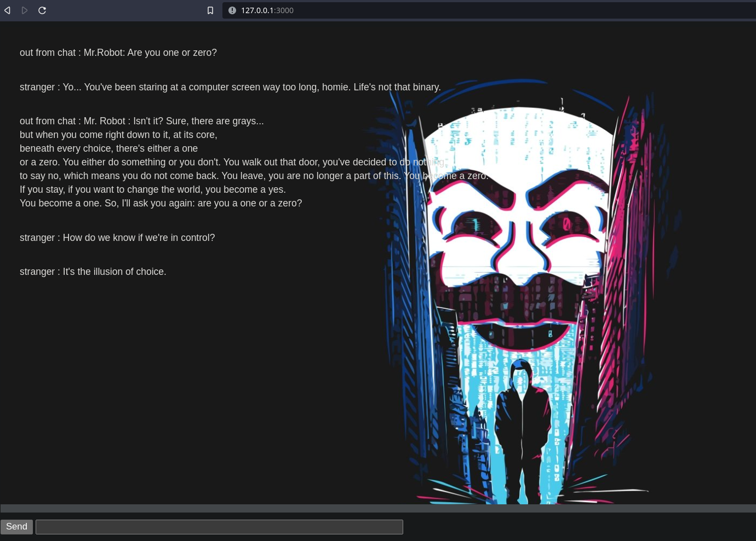The height and width of the screenshot is (541, 756).
Task: Go forward with the browser forward arrow
Action: click(x=25, y=10)
